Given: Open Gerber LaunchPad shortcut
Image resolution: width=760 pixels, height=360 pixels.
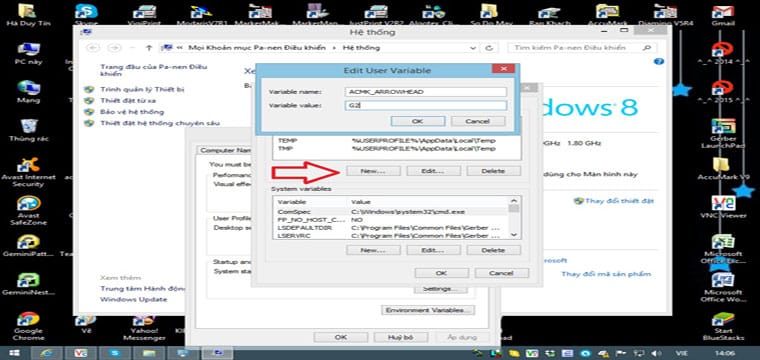Looking at the screenshot, I should pyautogui.click(x=723, y=133).
